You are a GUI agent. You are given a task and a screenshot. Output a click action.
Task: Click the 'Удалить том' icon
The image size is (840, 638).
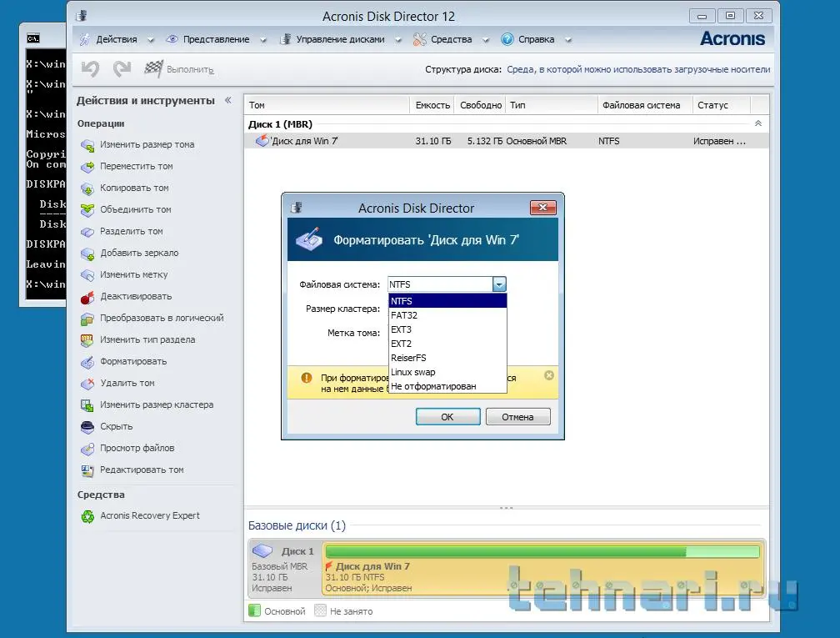pos(87,384)
